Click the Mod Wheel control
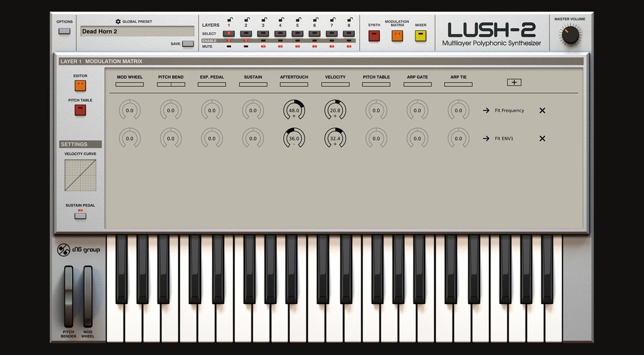The width and height of the screenshot is (644, 355). pyautogui.click(x=88, y=297)
